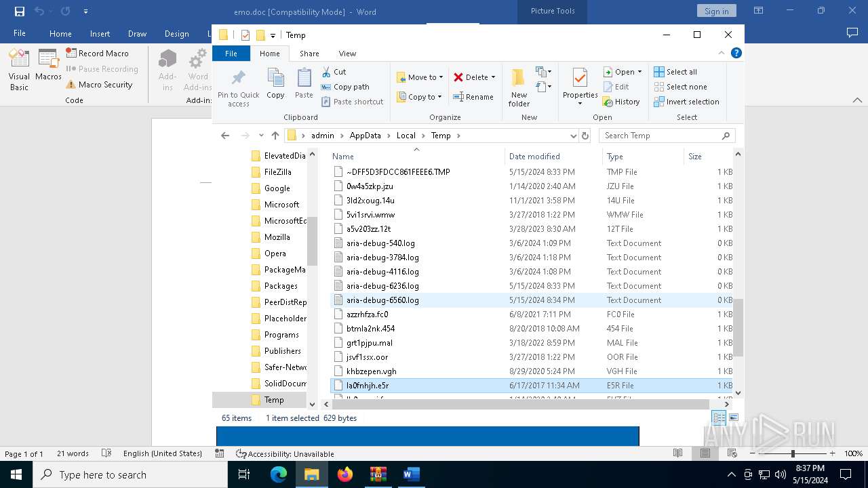
Task: Click the Rename button
Action: coord(473,97)
